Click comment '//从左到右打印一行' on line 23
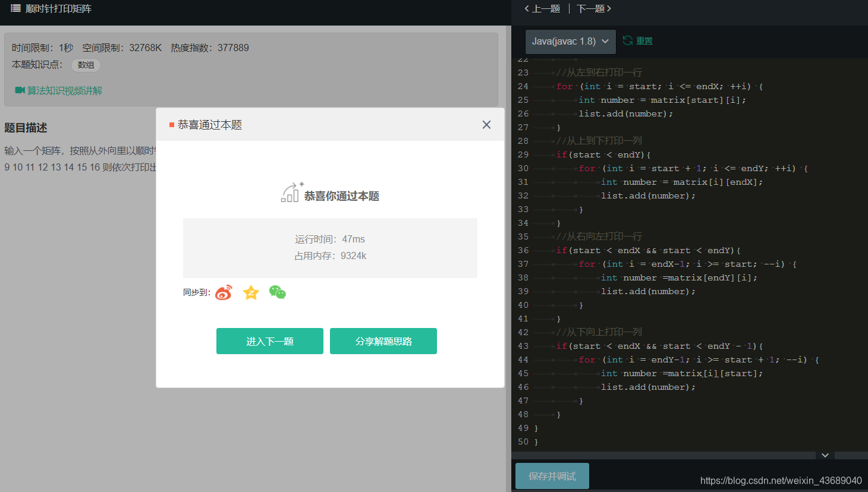Viewport: 868px width, 492px height. click(599, 72)
